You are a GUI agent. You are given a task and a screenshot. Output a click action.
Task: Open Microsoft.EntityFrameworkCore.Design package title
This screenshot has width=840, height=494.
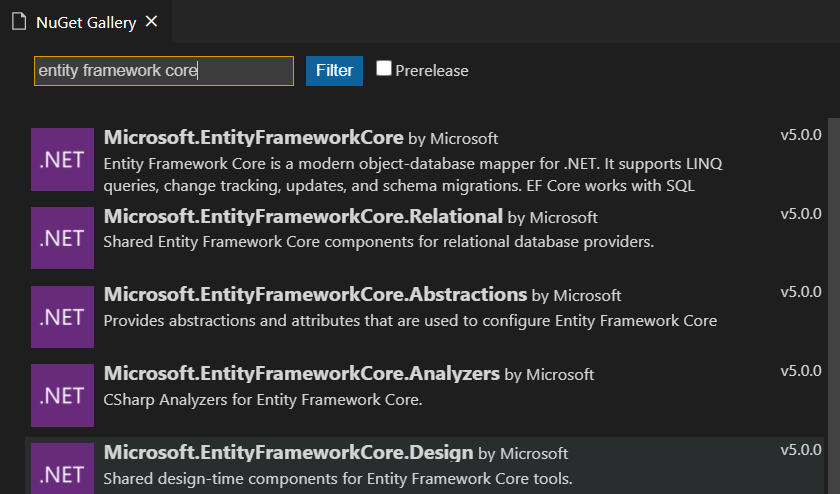(288, 453)
